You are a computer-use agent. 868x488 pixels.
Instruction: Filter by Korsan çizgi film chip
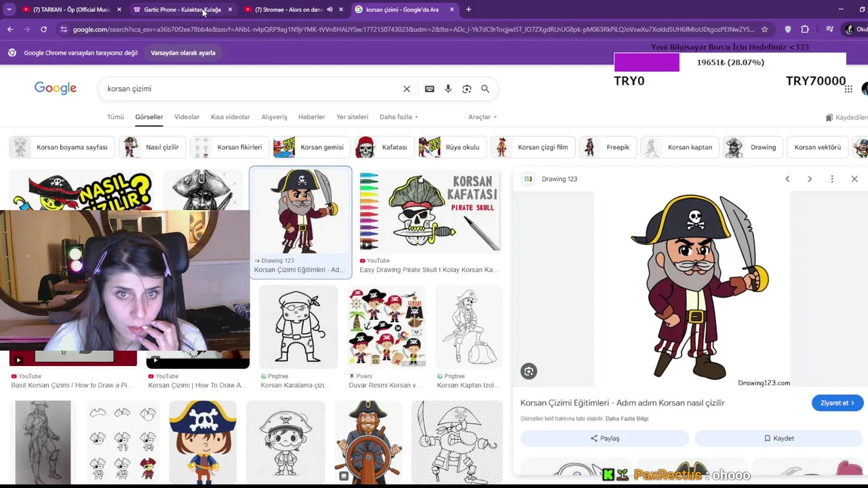(x=532, y=147)
